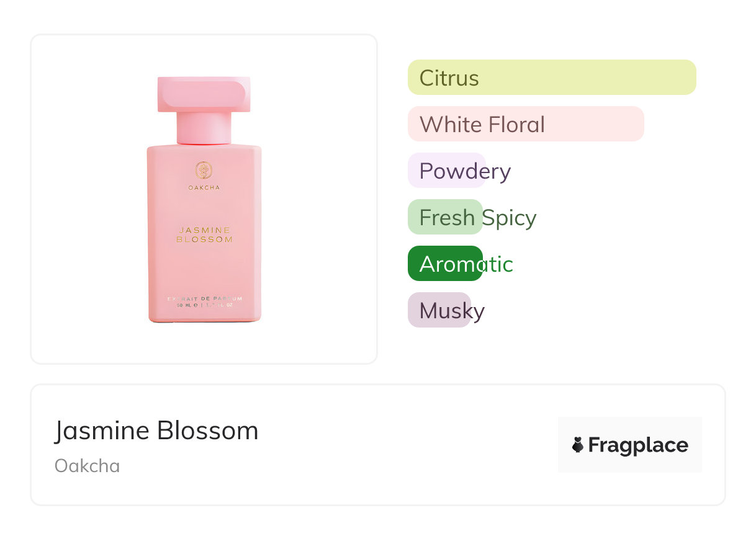Click the Extrait de Parfum text on the bottle
This screenshot has width=756, height=536.
point(204,298)
